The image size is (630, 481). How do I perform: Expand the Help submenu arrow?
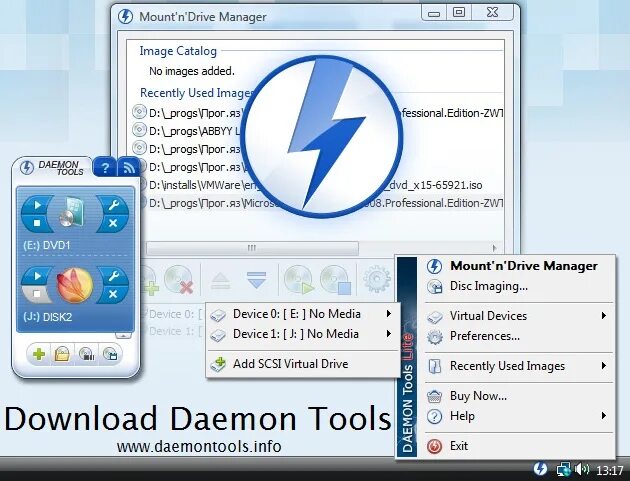[603, 416]
